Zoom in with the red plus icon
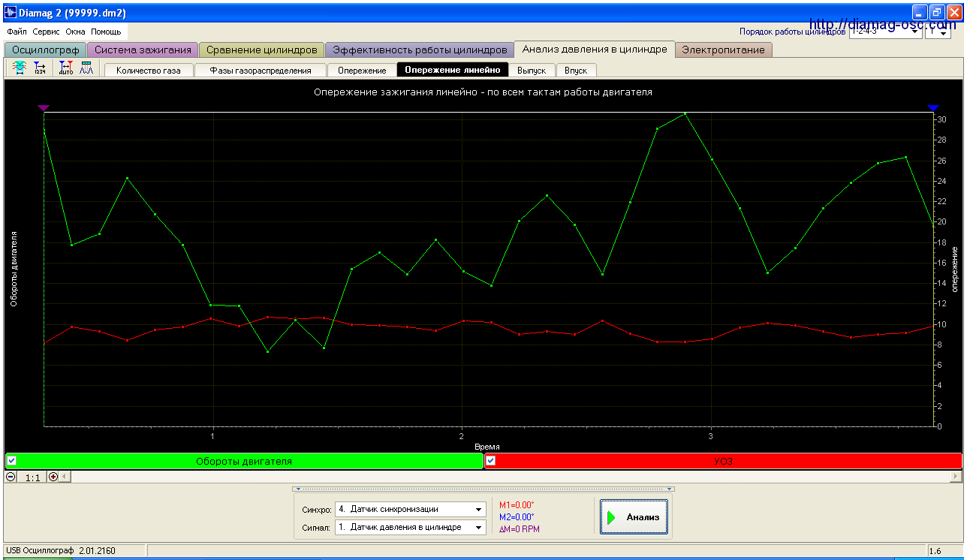Screen dimensions: 967x560 coord(53,477)
